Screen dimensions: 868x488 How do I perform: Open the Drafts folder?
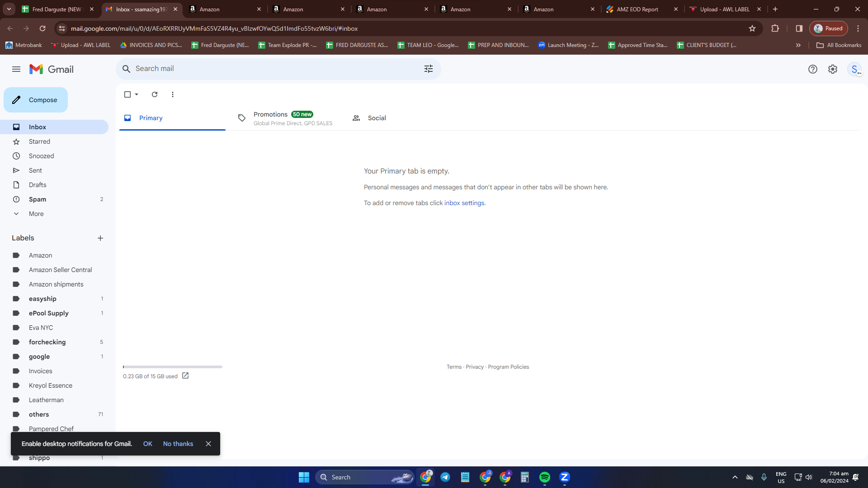pos(54,185)
